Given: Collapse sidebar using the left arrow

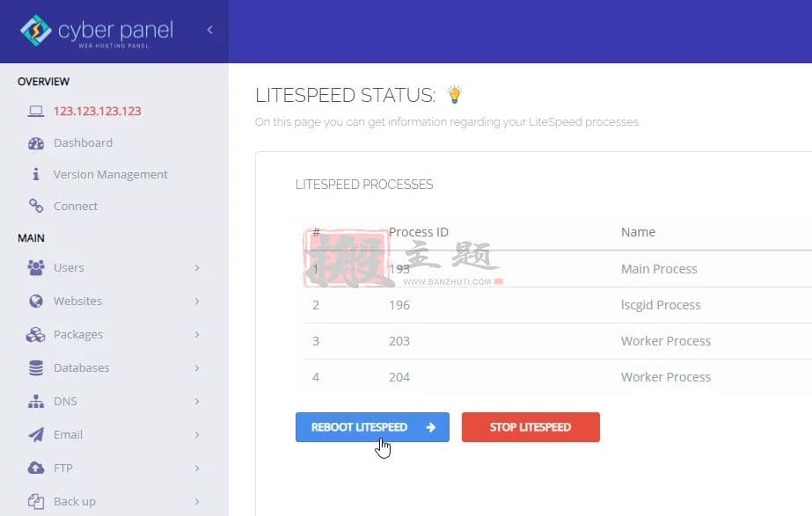Looking at the screenshot, I should [209, 30].
